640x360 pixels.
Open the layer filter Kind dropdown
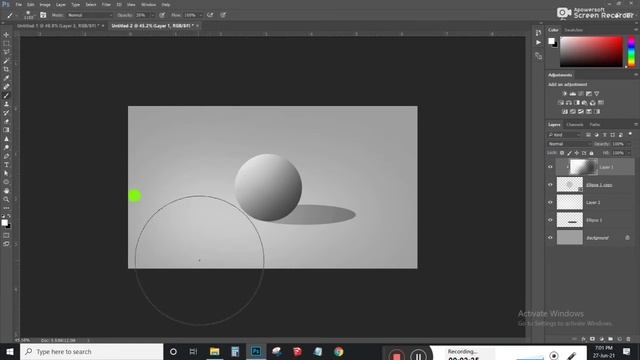click(x=564, y=135)
